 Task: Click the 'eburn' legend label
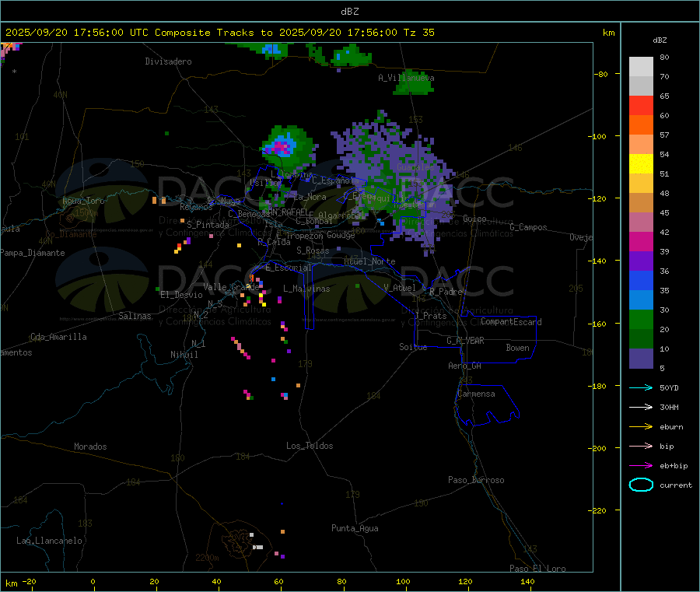671,427
